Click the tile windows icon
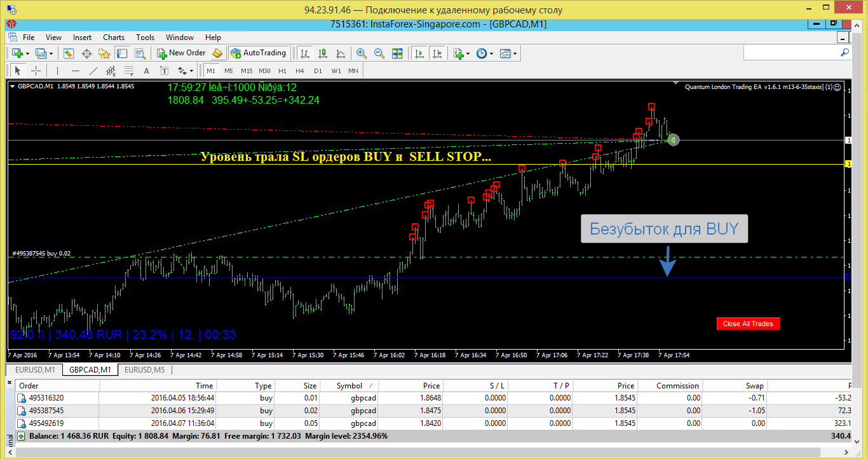Screen dimensions: 868x459 [x=397, y=53]
